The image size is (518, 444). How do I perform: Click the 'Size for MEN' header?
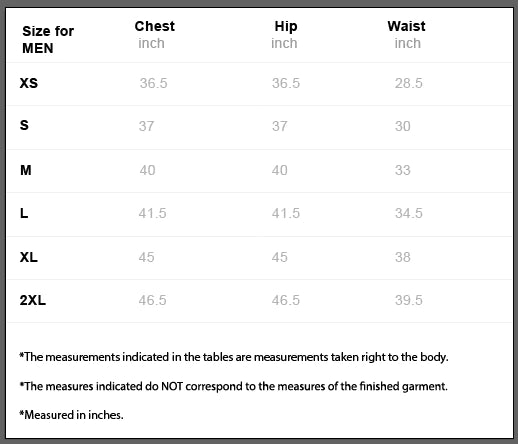pos(48,40)
